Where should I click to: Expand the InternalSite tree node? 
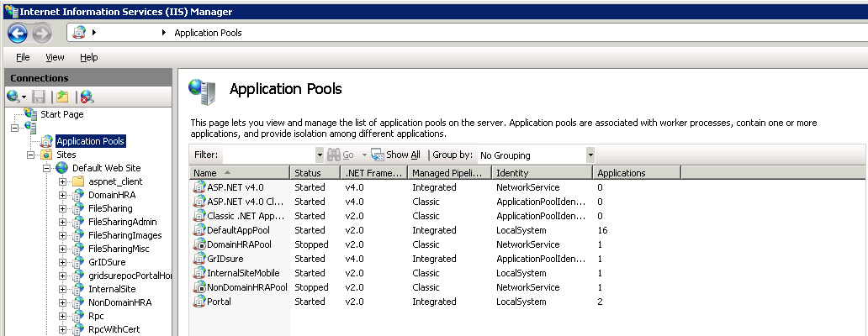(x=62, y=289)
